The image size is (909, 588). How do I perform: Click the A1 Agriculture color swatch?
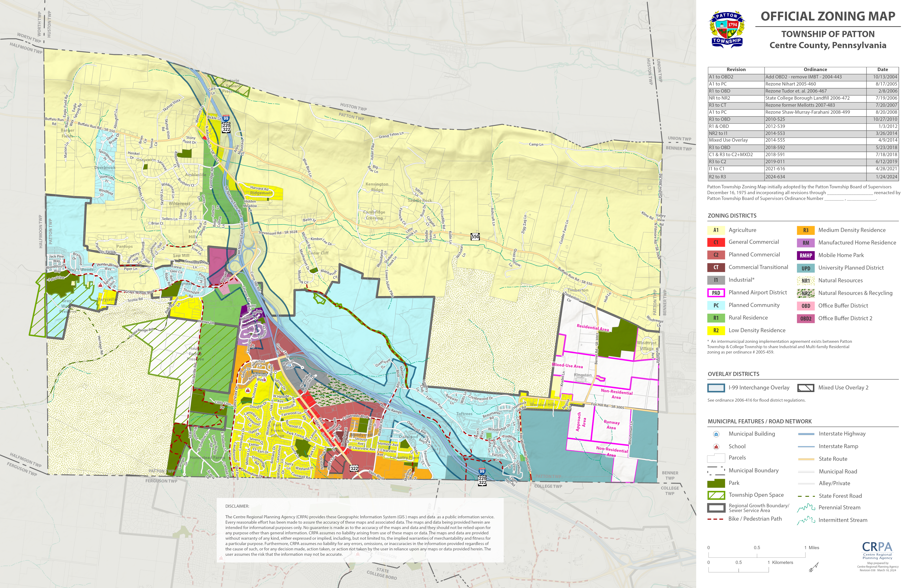click(716, 230)
